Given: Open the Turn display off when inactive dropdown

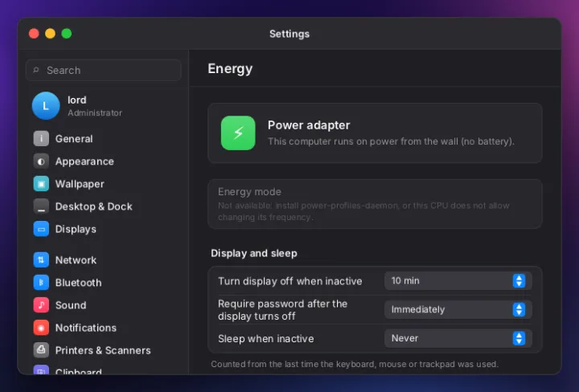Looking at the screenshot, I should 458,281.
